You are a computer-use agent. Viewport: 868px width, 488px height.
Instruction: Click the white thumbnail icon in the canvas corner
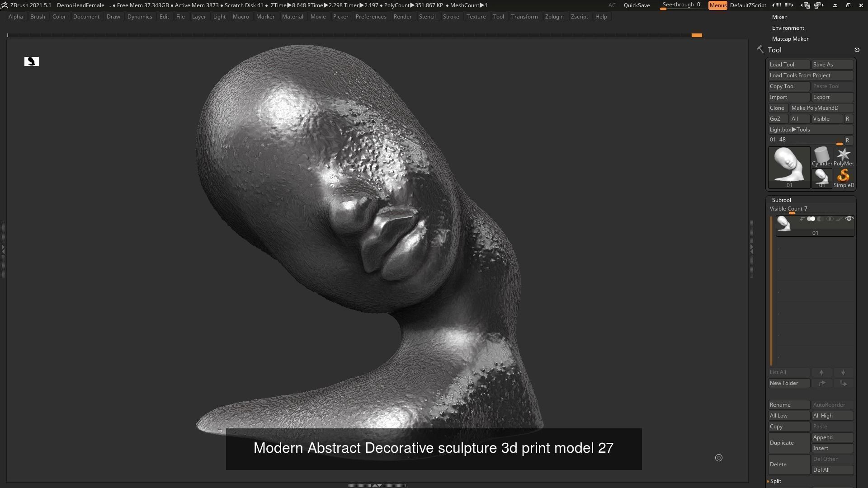coord(32,61)
